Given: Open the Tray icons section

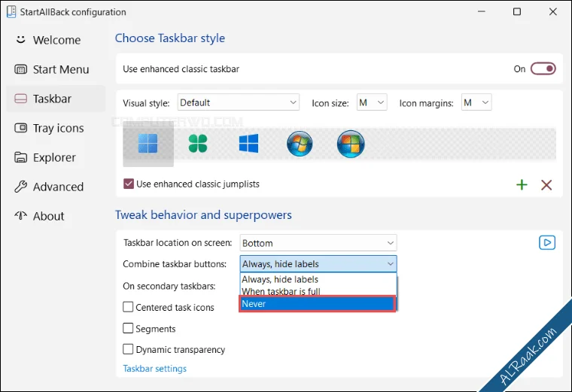Looking at the screenshot, I should (x=56, y=128).
